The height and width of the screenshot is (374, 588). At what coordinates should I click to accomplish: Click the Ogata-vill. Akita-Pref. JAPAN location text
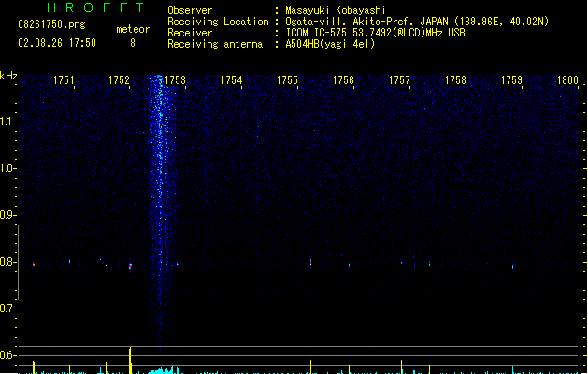(417, 22)
